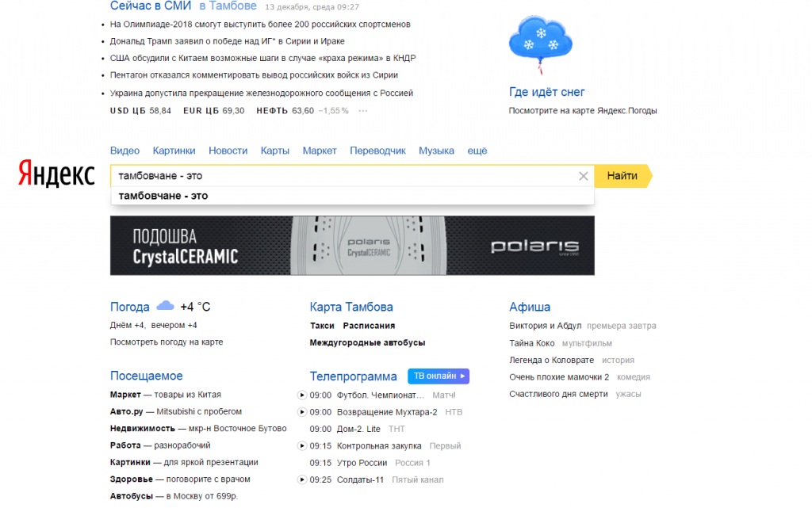Open Такси link
The image size is (812, 508).
tap(322, 326)
